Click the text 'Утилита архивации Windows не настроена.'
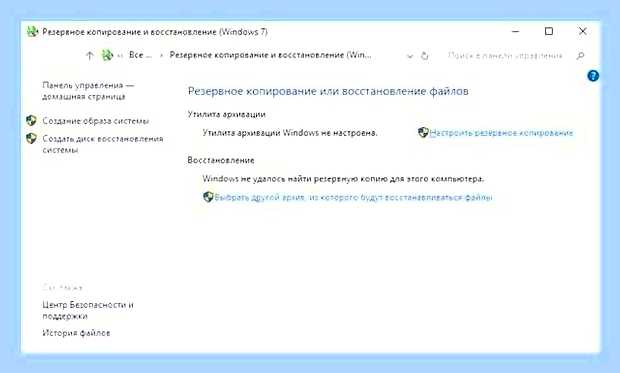Viewport: 620px width, 373px height. point(290,133)
